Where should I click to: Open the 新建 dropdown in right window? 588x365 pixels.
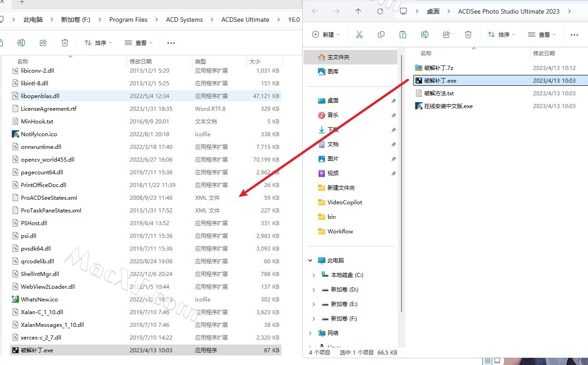(326, 35)
